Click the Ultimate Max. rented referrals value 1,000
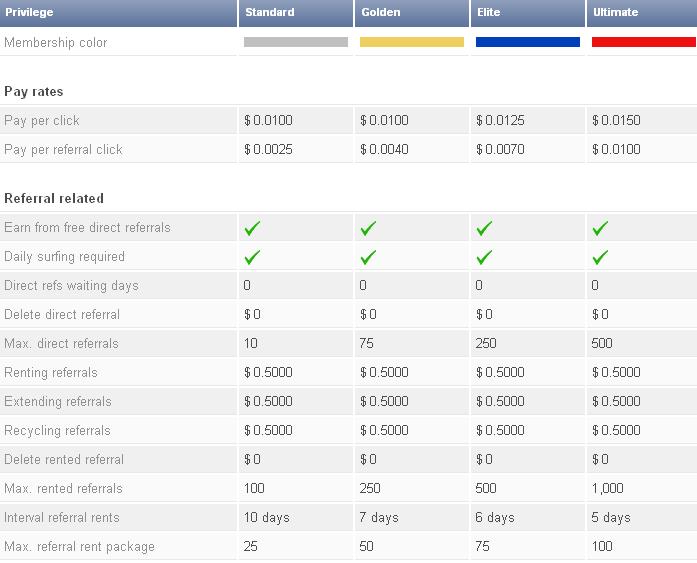Viewport: 697px width, 563px height. pos(608,488)
